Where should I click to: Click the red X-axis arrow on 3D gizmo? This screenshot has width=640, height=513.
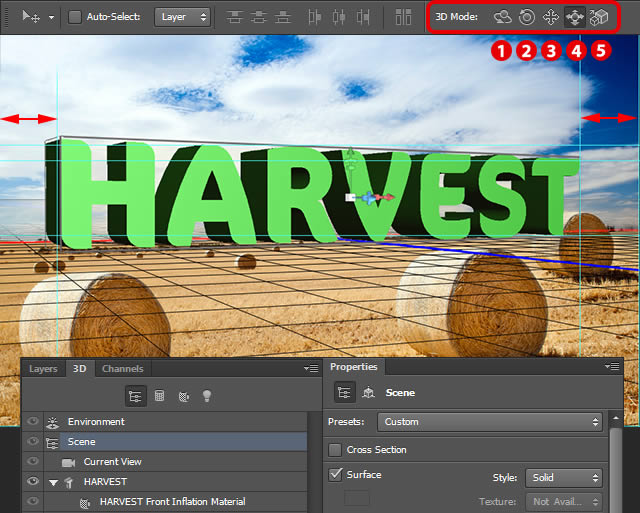click(387, 198)
